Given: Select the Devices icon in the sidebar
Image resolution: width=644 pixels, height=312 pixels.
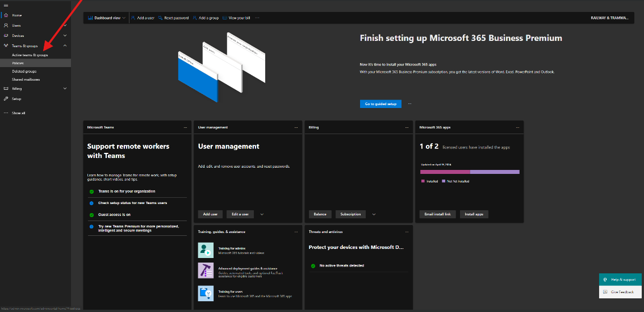Looking at the screenshot, I should coord(6,36).
